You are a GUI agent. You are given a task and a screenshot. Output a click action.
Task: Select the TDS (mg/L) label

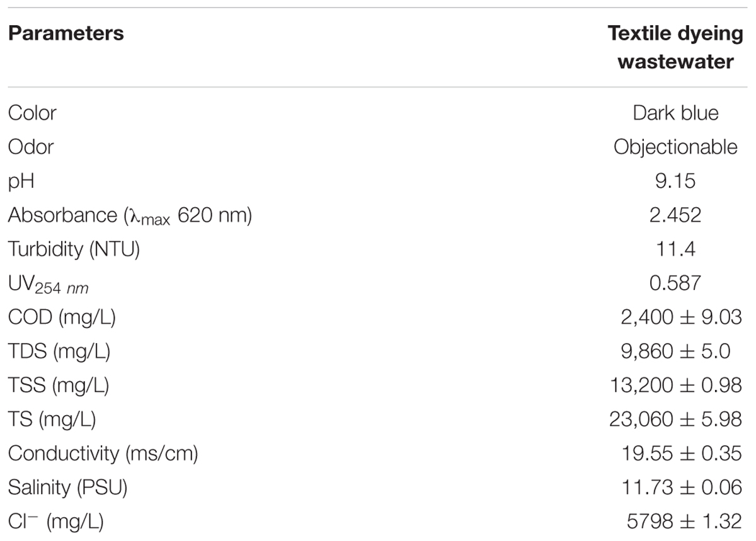59,351
